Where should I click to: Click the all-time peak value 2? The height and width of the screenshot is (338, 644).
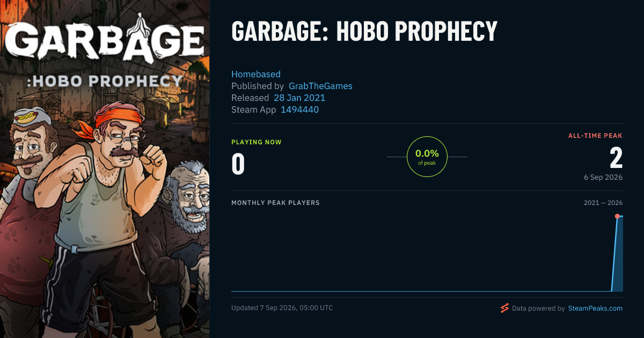pyautogui.click(x=616, y=158)
